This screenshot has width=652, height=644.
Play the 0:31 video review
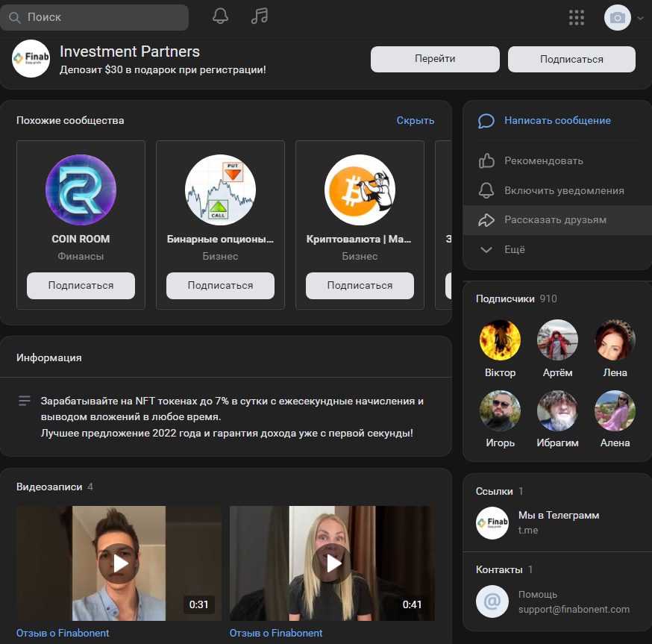click(x=119, y=563)
